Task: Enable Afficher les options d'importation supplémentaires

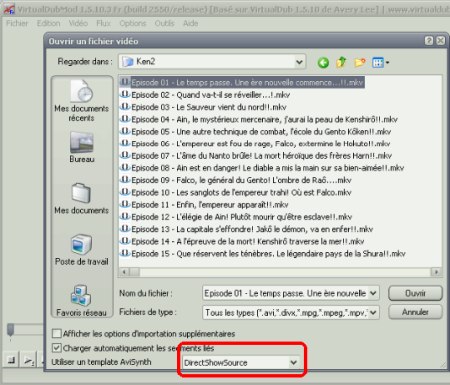Action: click(57, 333)
